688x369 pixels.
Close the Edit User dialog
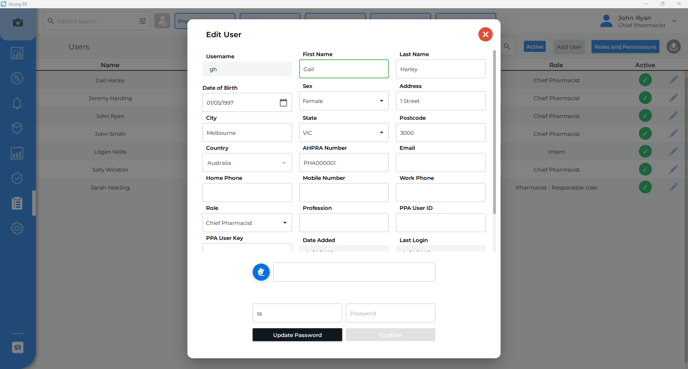(x=485, y=34)
